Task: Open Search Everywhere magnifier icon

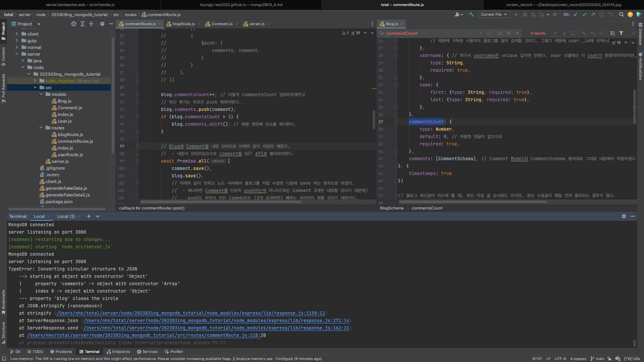Action: 621,14
